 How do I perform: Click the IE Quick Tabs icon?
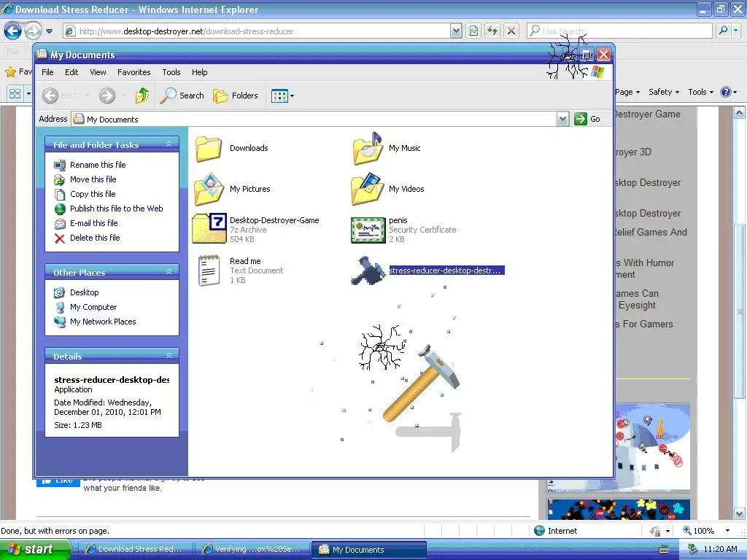coord(15,93)
